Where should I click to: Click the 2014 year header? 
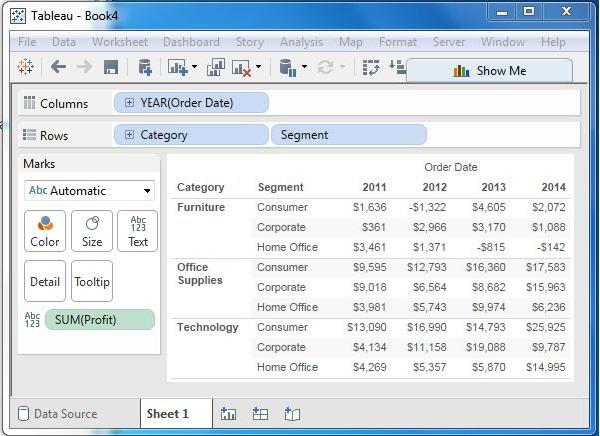[554, 187]
